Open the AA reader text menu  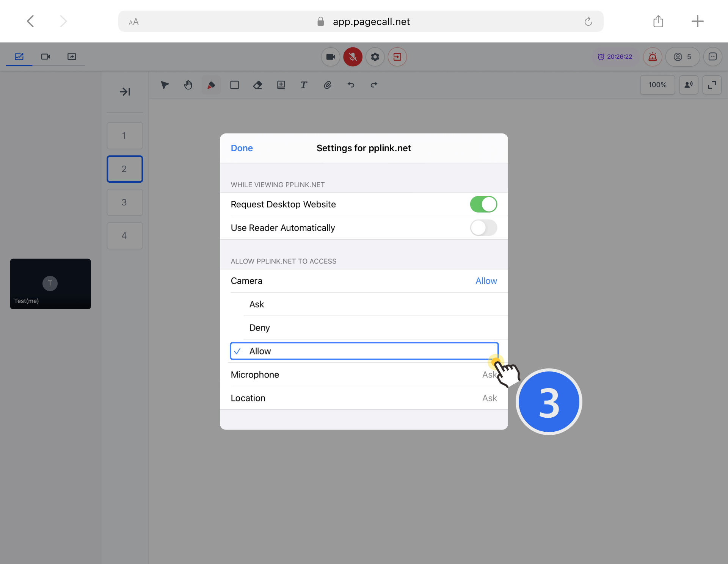tap(133, 22)
